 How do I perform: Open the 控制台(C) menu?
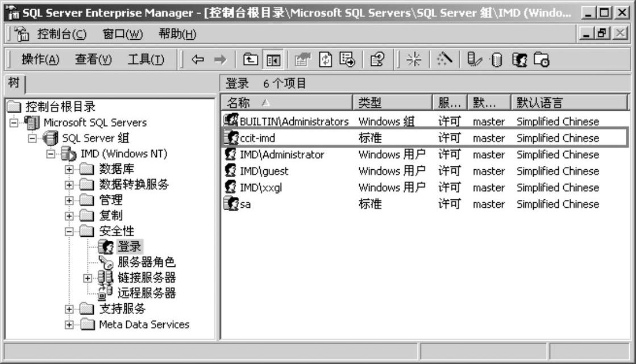click(61, 34)
